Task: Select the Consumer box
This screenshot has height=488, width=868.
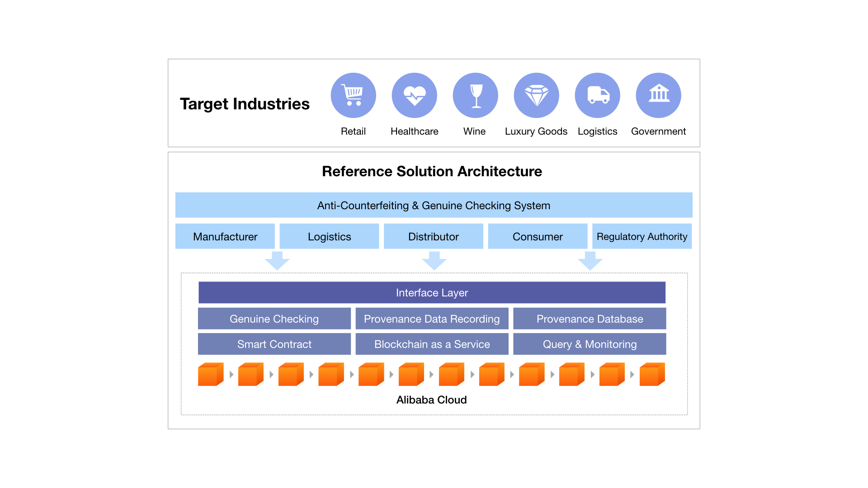Action: tap(538, 236)
